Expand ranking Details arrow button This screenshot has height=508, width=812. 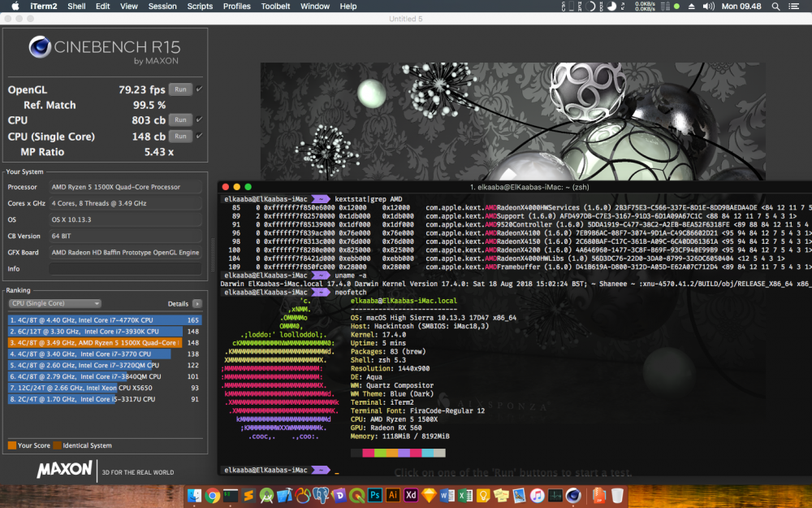pyautogui.click(x=197, y=304)
